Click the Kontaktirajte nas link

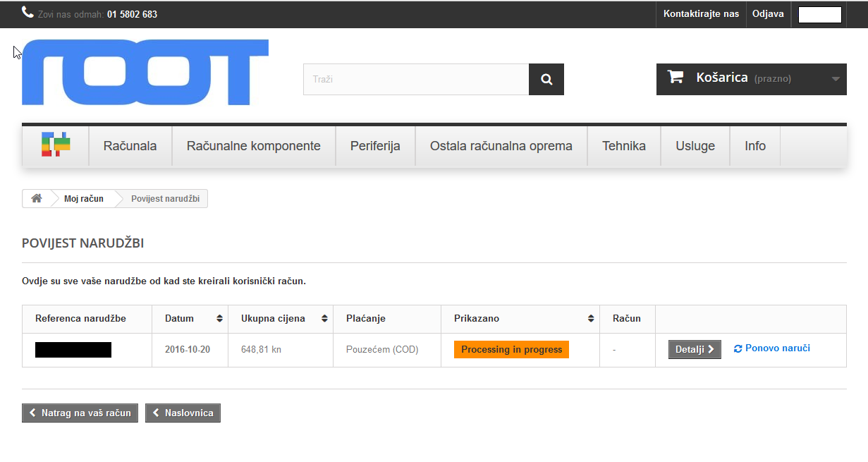click(701, 14)
